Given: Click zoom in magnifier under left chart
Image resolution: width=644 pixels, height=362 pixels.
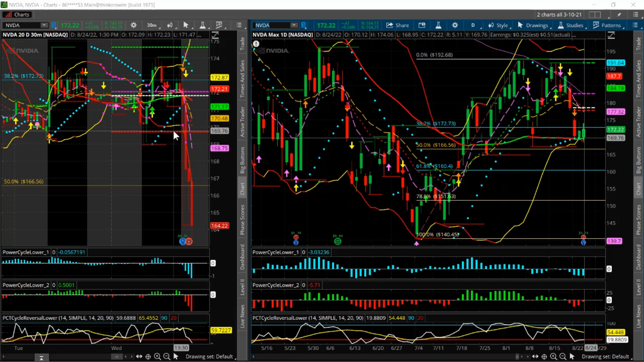Looking at the screenshot, I should click(x=157, y=357).
